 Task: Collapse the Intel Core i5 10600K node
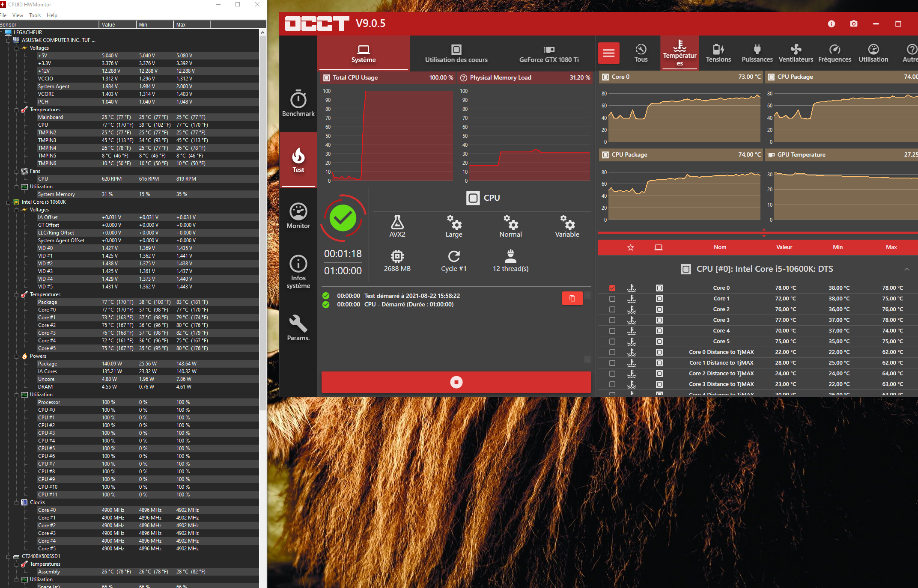pos(8,202)
